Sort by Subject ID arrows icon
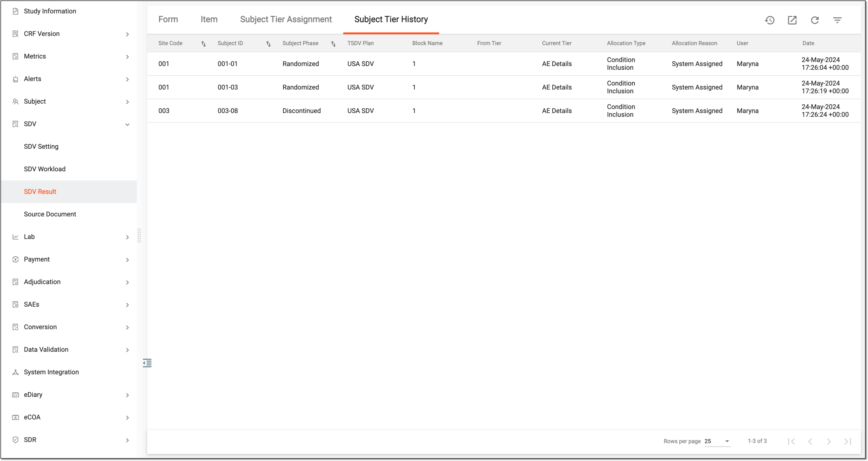Image resolution: width=868 pixels, height=461 pixels. click(268, 44)
